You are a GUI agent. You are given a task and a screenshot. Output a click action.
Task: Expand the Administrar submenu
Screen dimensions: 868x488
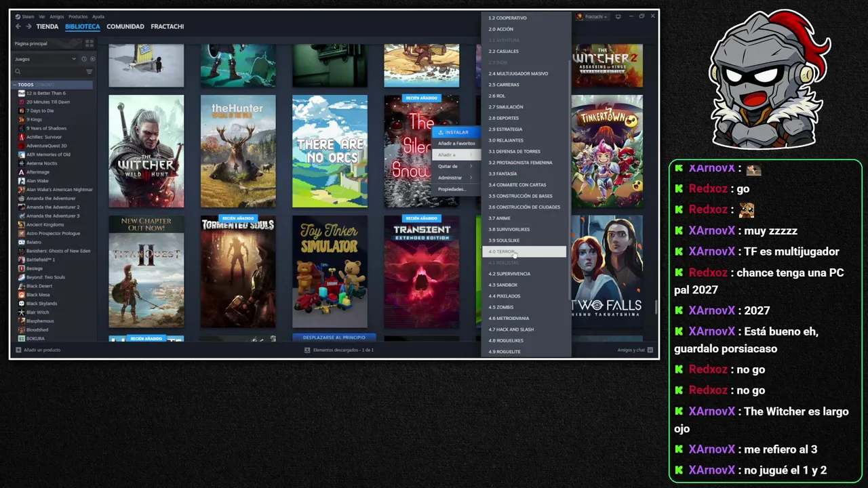456,178
